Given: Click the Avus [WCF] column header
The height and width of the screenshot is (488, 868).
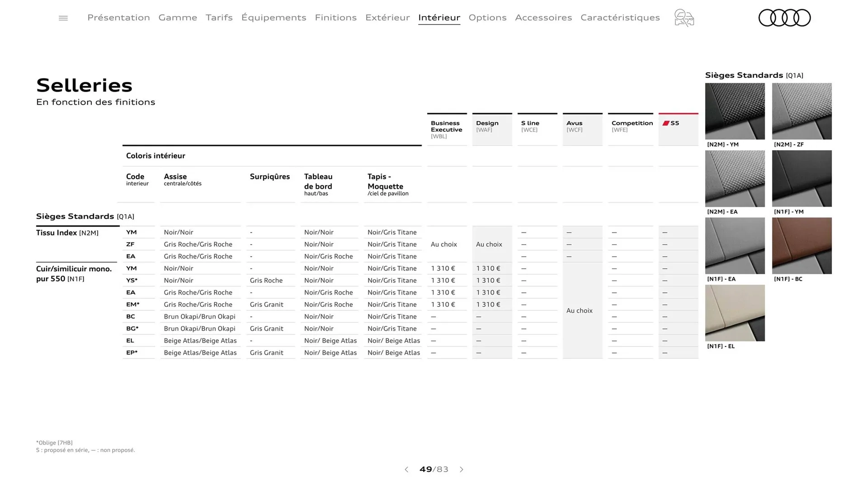Looking at the screenshot, I should 583,129.
